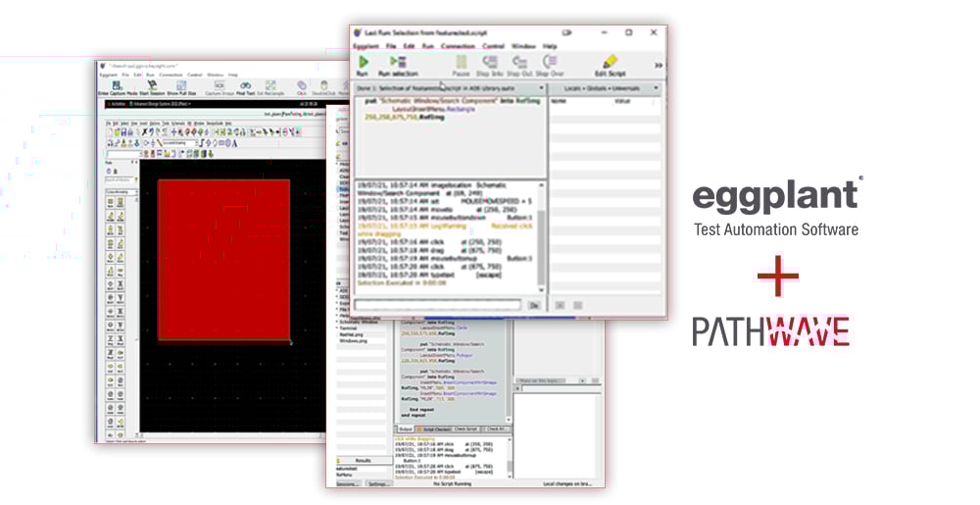Click Enter Capture Mode icon
The height and width of the screenshot is (505, 980).
click(x=117, y=86)
